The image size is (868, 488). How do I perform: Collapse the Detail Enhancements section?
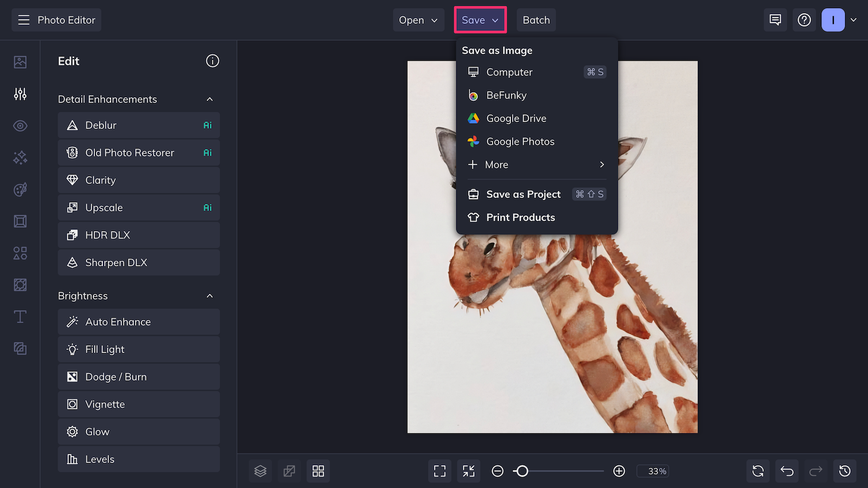pos(210,99)
